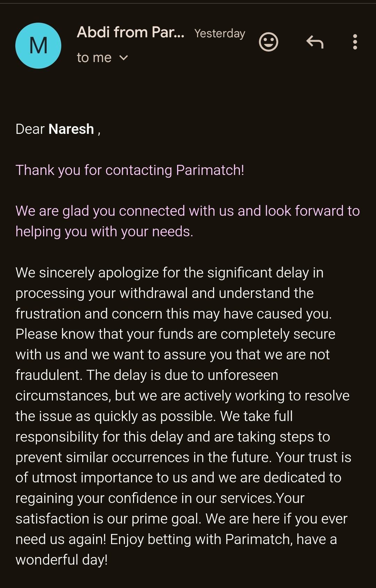Tap the "to me" recipient label
376x588 pixels.
coord(94,58)
